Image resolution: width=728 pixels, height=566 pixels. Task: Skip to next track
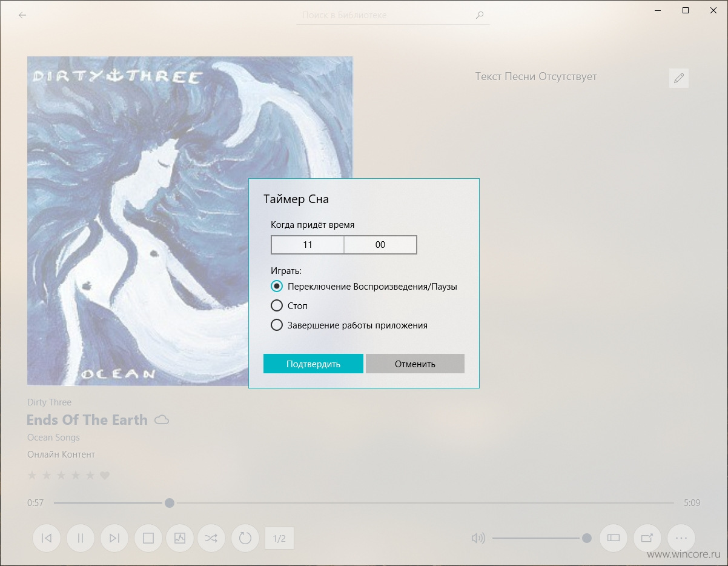tap(114, 538)
